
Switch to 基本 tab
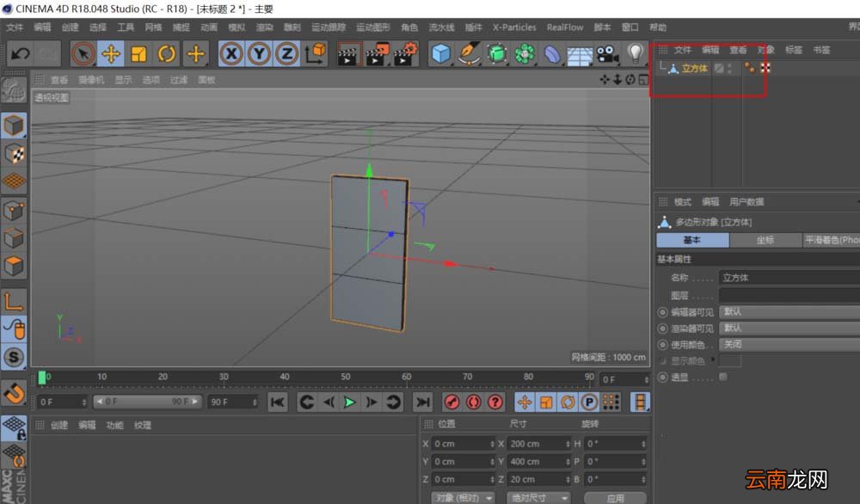(x=692, y=240)
